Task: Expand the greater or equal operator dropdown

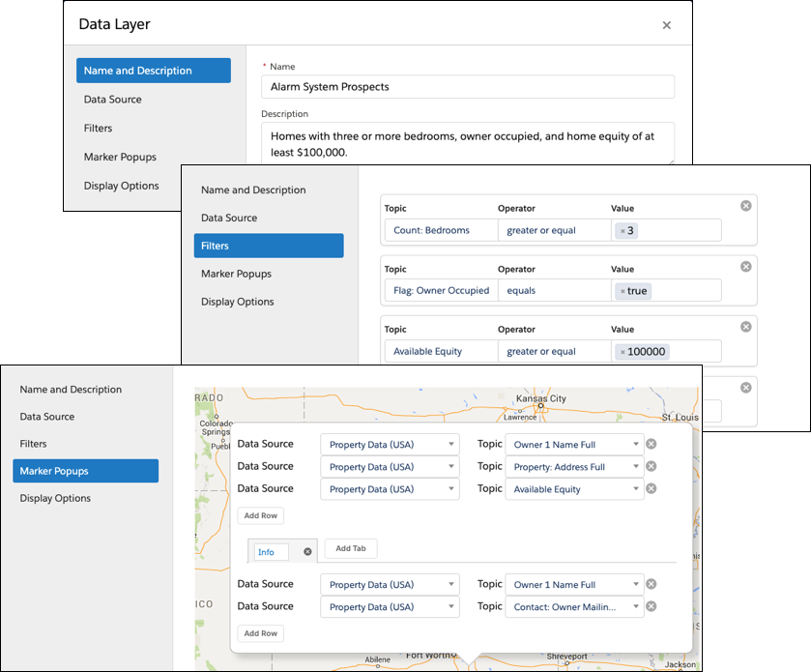Action: pyautogui.click(x=554, y=230)
